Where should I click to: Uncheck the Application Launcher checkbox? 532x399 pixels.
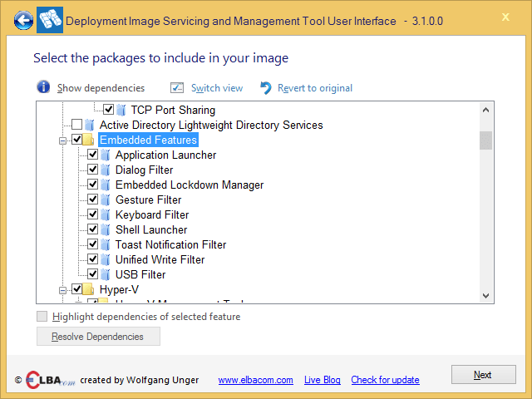click(92, 155)
